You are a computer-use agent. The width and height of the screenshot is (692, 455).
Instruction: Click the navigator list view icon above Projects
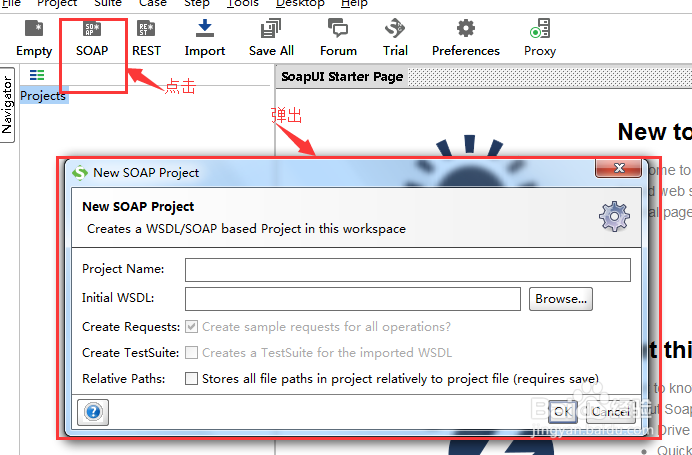pyautogui.click(x=37, y=75)
